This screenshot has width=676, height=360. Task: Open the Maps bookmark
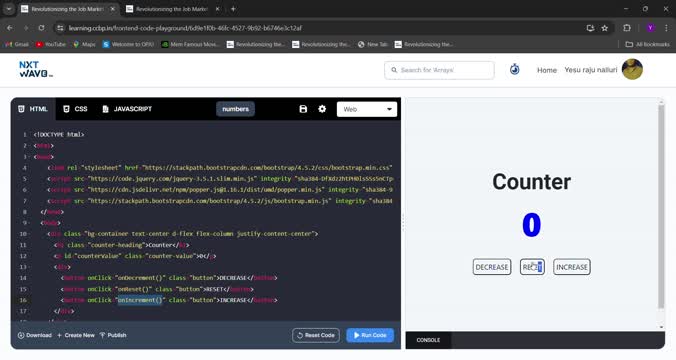pos(84,44)
